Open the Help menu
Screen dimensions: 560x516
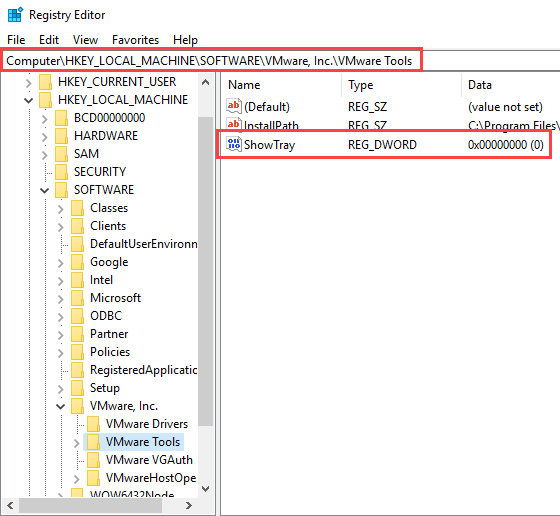tap(185, 40)
